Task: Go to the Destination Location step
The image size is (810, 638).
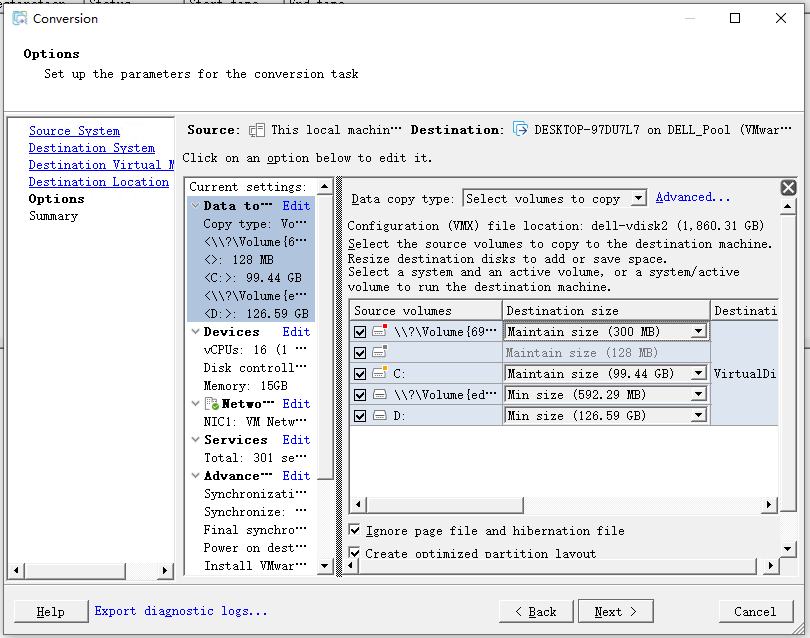Action: click(99, 182)
